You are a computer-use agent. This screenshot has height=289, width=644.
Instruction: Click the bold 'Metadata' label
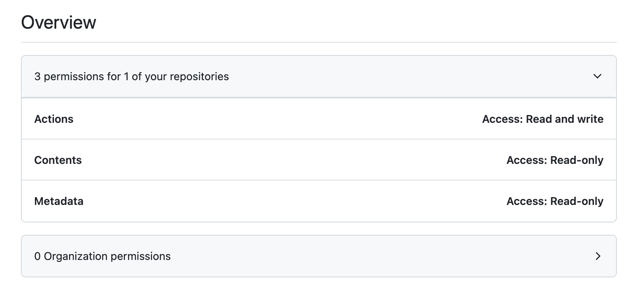coord(59,201)
